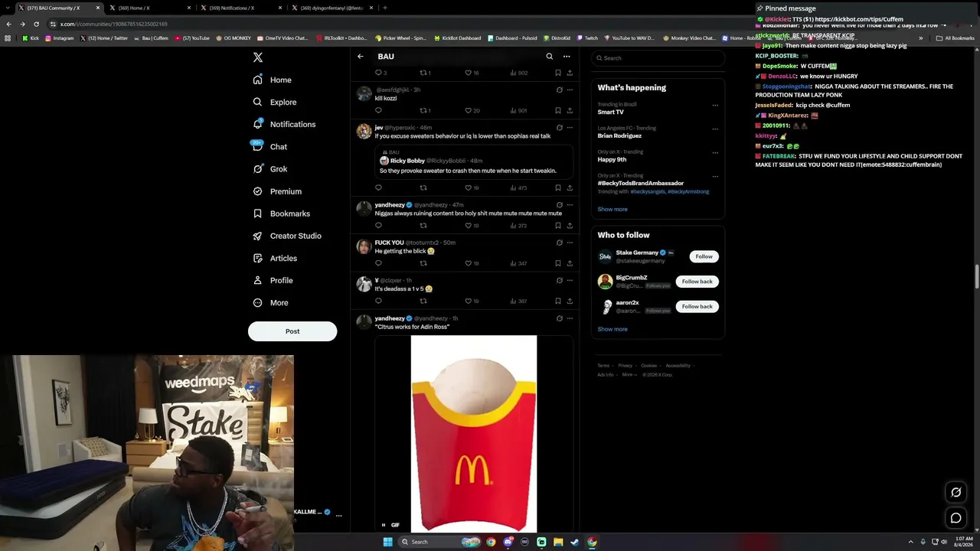
Task: Bookmark the 'He getting the blick' post
Action: coord(558,263)
